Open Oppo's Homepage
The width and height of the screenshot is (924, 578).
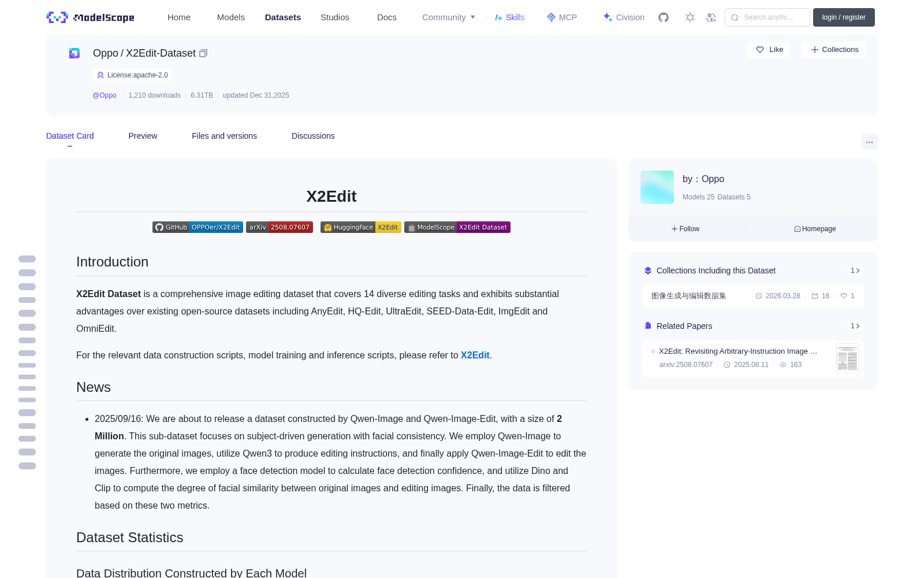pyautogui.click(x=815, y=229)
